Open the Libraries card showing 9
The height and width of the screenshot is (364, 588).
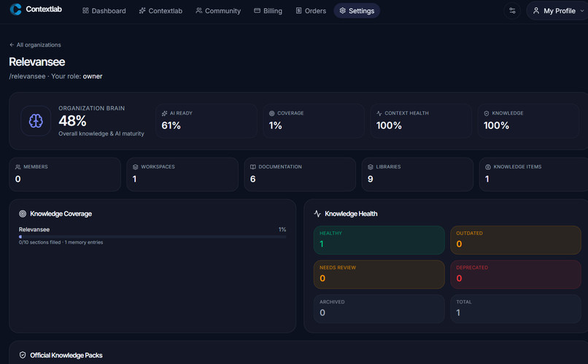tap(417, 174)
